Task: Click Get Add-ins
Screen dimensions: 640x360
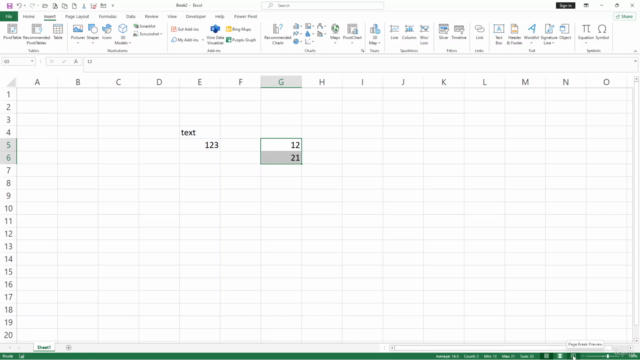Action: pos(185,29)
